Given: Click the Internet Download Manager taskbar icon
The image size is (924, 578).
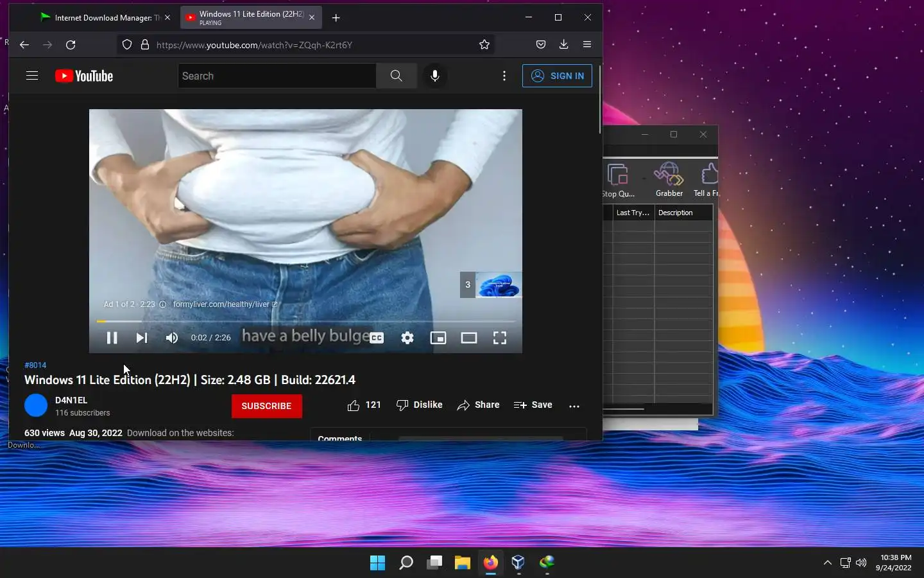Looking at the screenshot, I should point(547,563).
